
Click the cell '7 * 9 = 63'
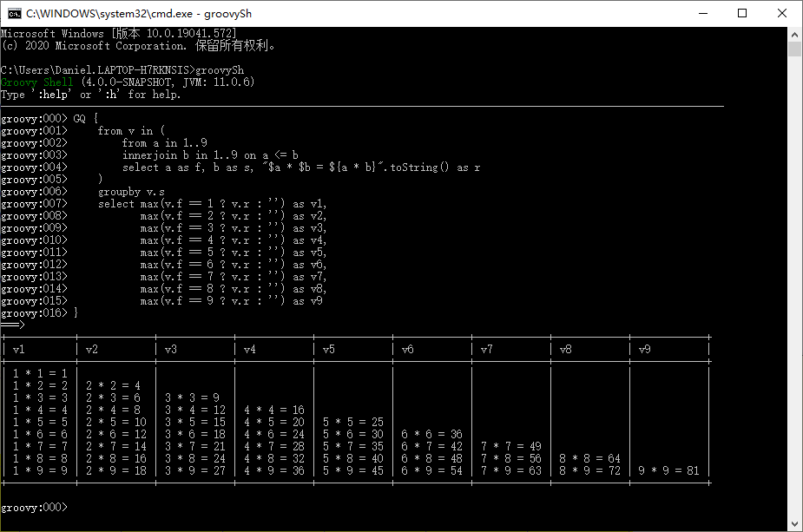pos(510,470)
